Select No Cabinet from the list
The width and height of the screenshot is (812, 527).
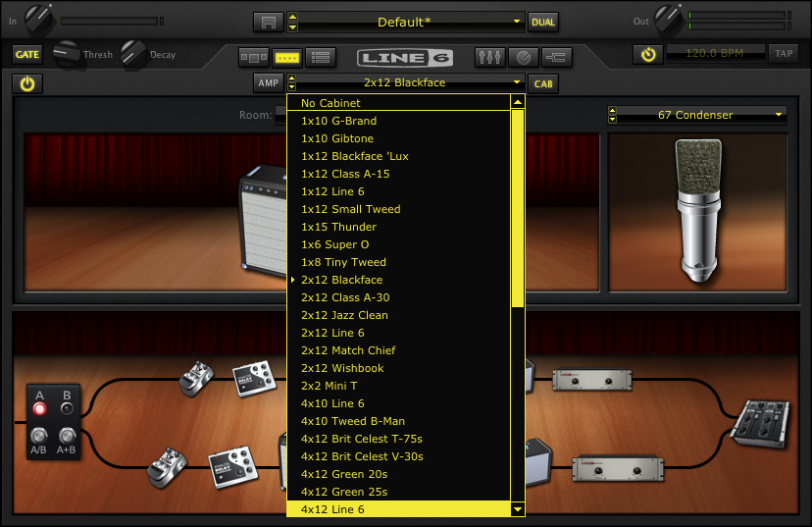pos(398,103)
